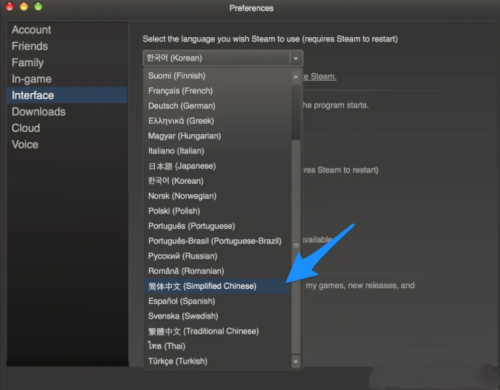Choose Español (Spanish) language
Screen dimensions: 500x390
click(x=217, y=301)
